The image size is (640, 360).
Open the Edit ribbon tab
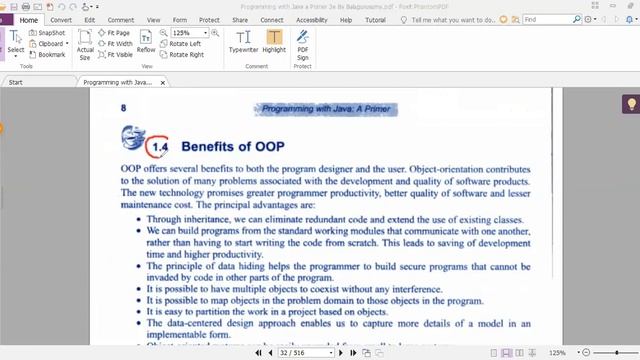coord(89,20)
